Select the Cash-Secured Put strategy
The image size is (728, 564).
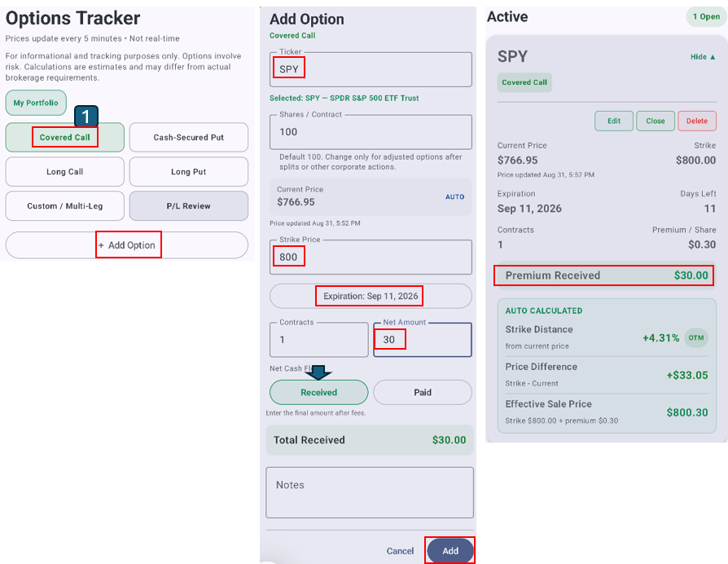point(188,137)
